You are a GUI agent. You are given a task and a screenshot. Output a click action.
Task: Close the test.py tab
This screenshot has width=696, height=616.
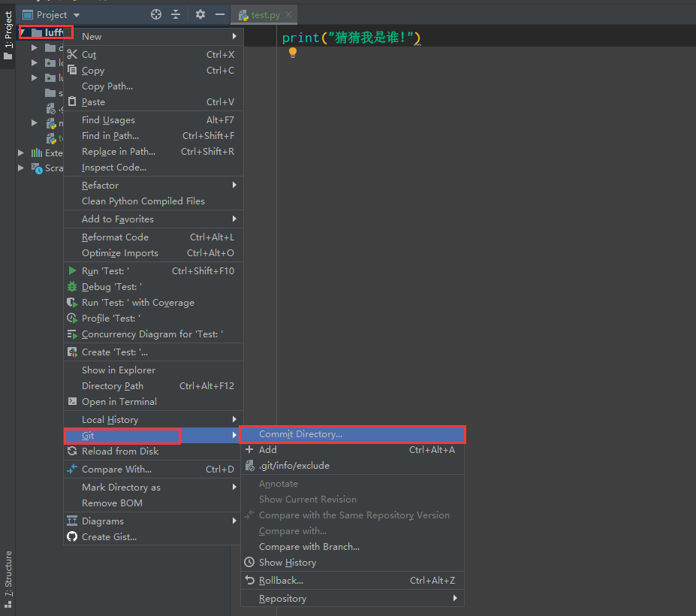tap(288, 14)
